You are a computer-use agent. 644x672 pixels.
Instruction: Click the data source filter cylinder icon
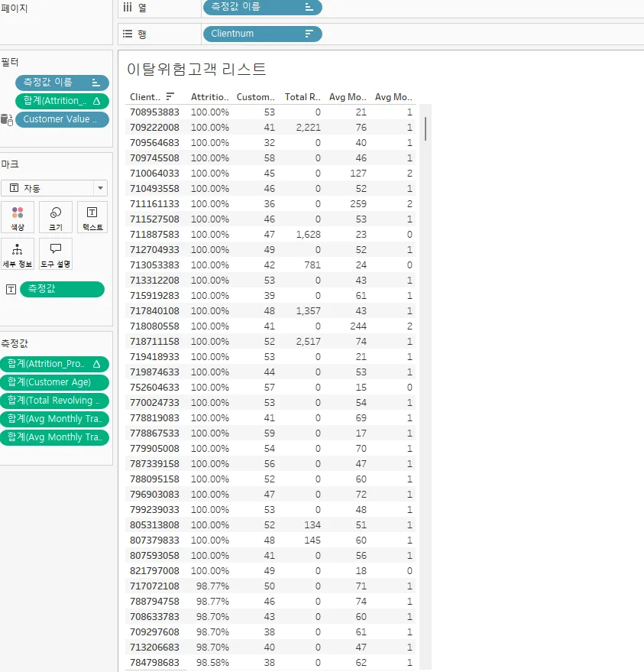click(x=7, y=119)
